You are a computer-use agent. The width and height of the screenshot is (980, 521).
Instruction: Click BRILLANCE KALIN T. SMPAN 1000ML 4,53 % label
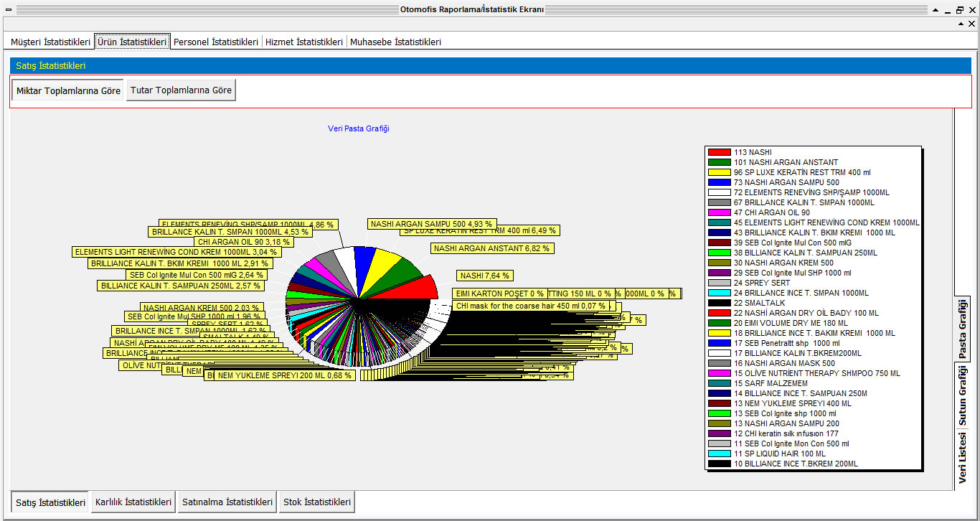230,232
